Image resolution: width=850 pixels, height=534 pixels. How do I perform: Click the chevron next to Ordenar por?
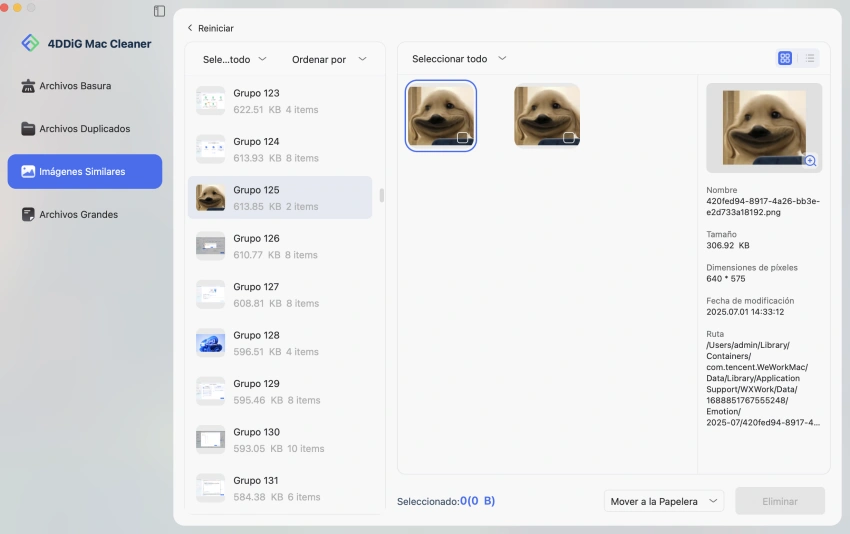pos(362,59)
